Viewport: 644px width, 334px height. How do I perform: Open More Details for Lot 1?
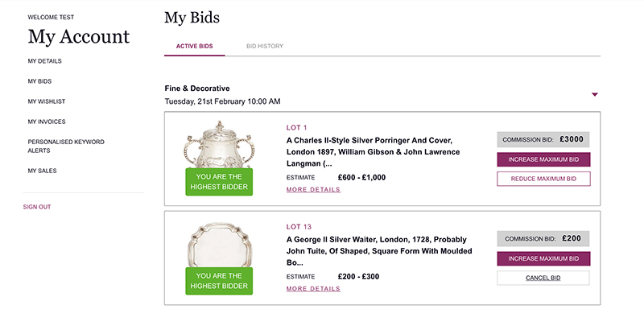[313, 190]
